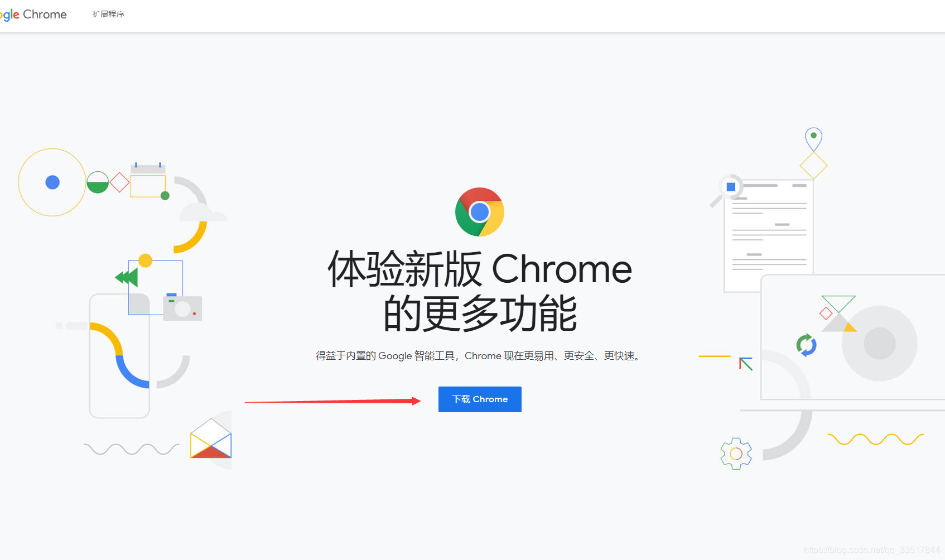Click the map location pin icon

click(813, 139)
